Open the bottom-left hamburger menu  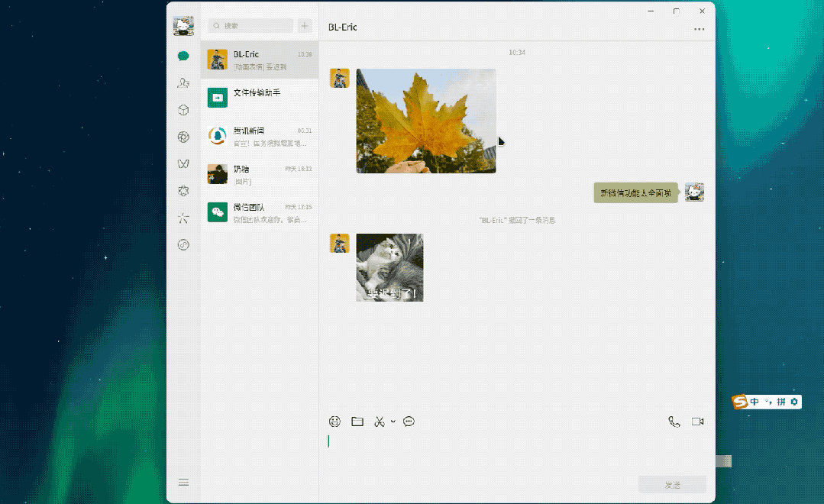tap(183, 482)
